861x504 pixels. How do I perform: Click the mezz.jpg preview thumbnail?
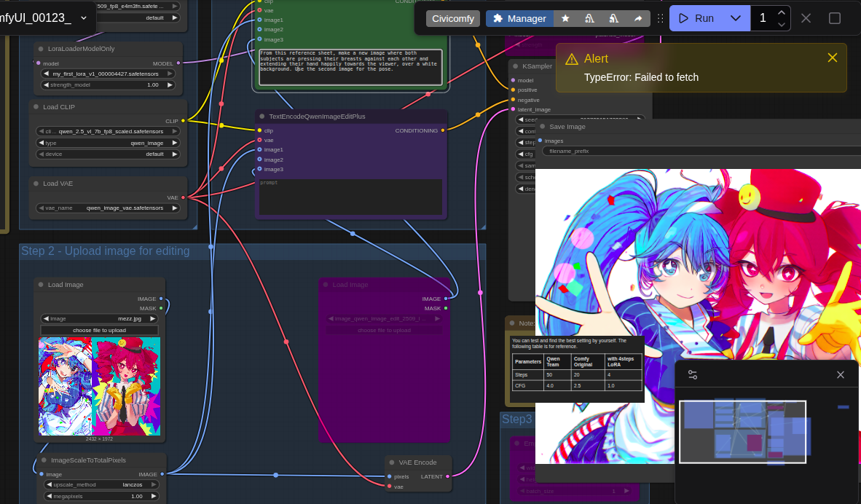[99, 386]
